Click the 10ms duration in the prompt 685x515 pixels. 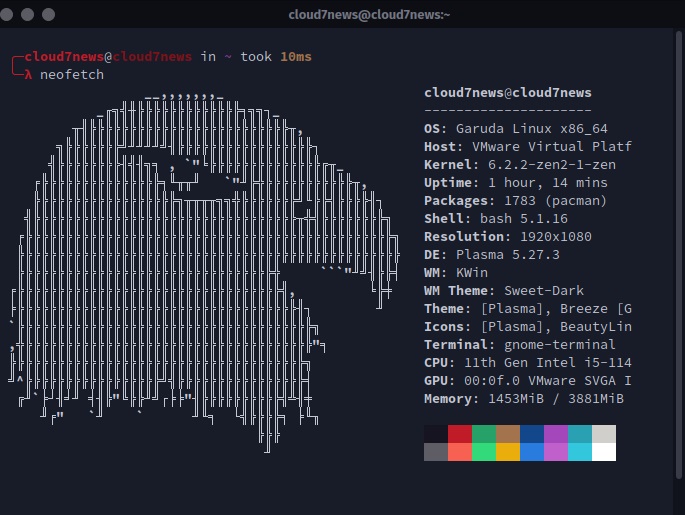pos(296,57)
